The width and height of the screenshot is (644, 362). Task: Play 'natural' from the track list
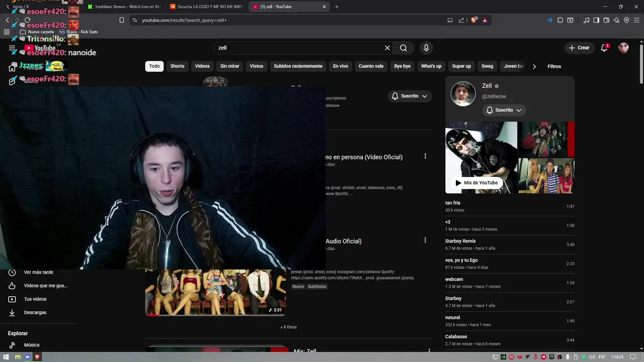[510, 321]
